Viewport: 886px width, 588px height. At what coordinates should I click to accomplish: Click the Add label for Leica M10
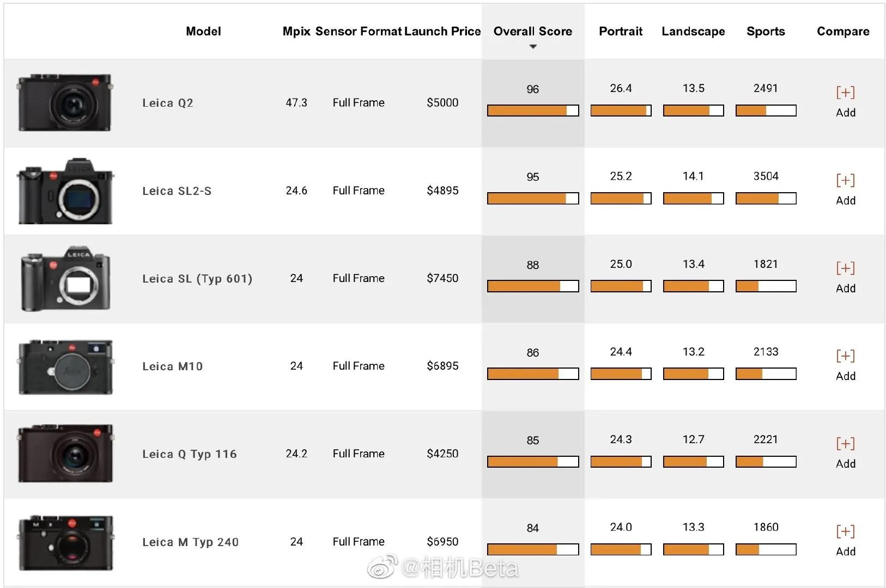[845, 376]
